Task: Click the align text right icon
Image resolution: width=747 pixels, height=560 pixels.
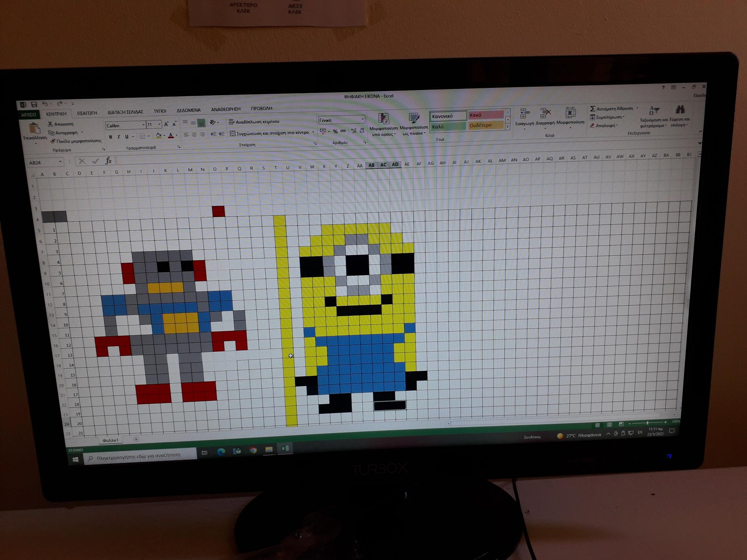Action: 202,135
